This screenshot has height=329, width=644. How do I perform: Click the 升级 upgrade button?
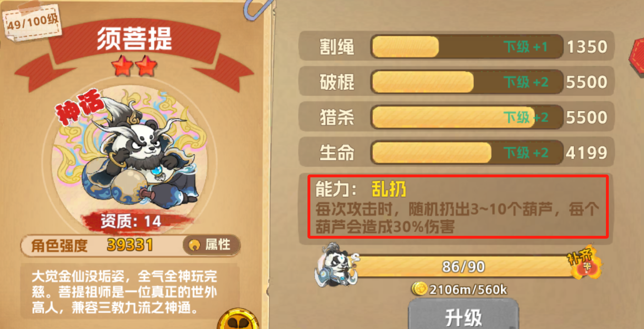click(x=464, y=315)
